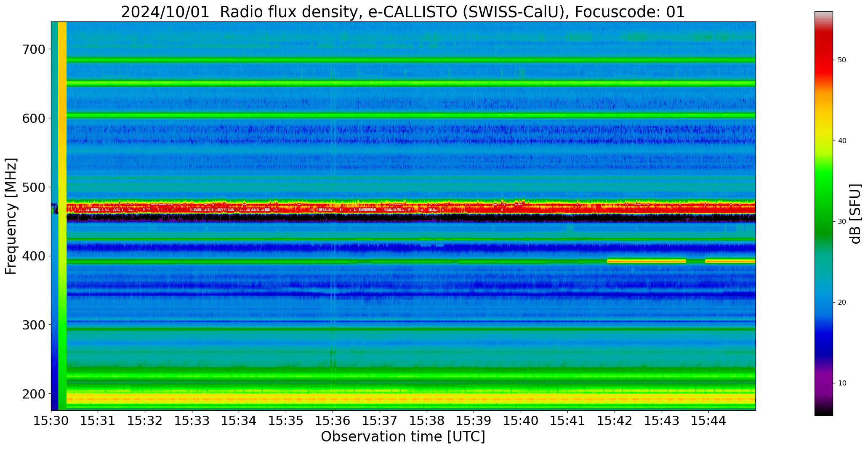Click the 15:41 time tick label
868x449 pixels.
[567, 420]
